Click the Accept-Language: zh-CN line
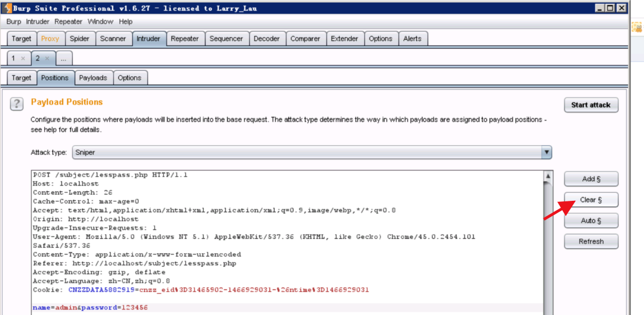644x315 pixels. coord(102,281)
